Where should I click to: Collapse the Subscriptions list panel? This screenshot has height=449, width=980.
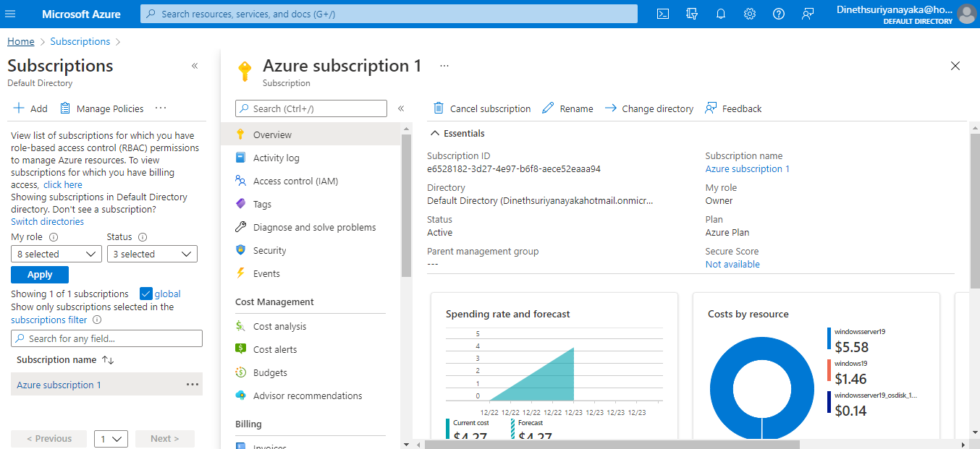coord(194,66)
